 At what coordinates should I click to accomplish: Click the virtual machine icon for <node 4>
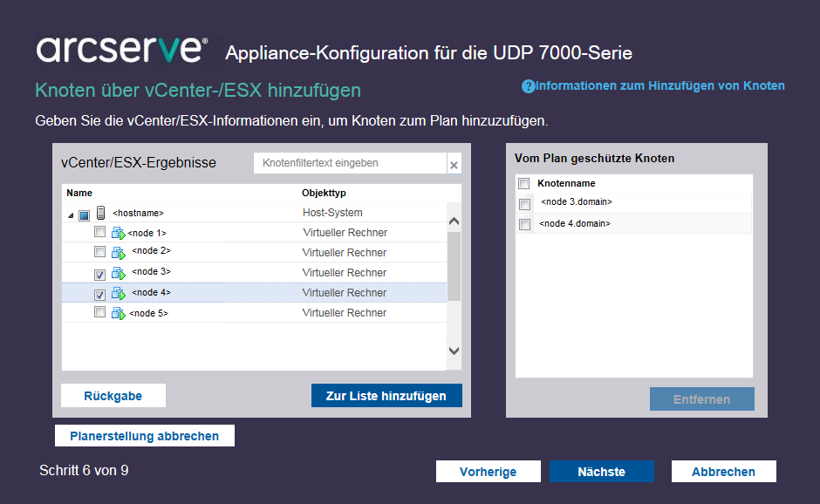pyautogui.click(x=118, y=293)
